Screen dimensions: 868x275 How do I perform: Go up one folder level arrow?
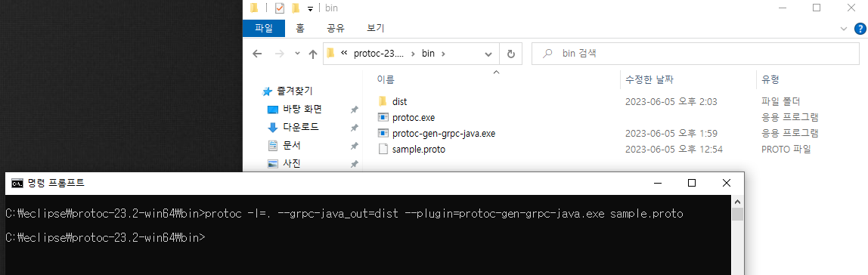point(313,54)
